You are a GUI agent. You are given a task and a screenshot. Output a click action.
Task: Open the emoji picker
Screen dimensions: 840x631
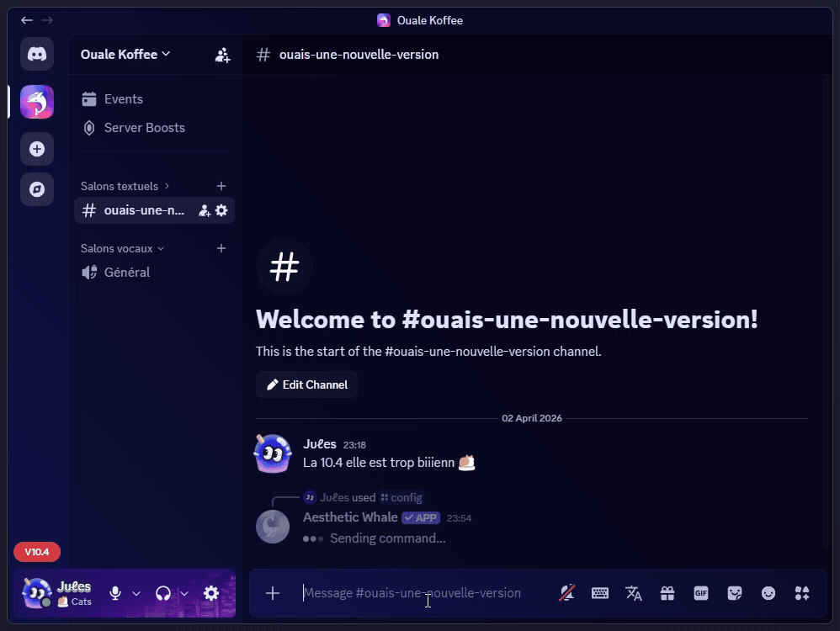click(x=768, y=593)
